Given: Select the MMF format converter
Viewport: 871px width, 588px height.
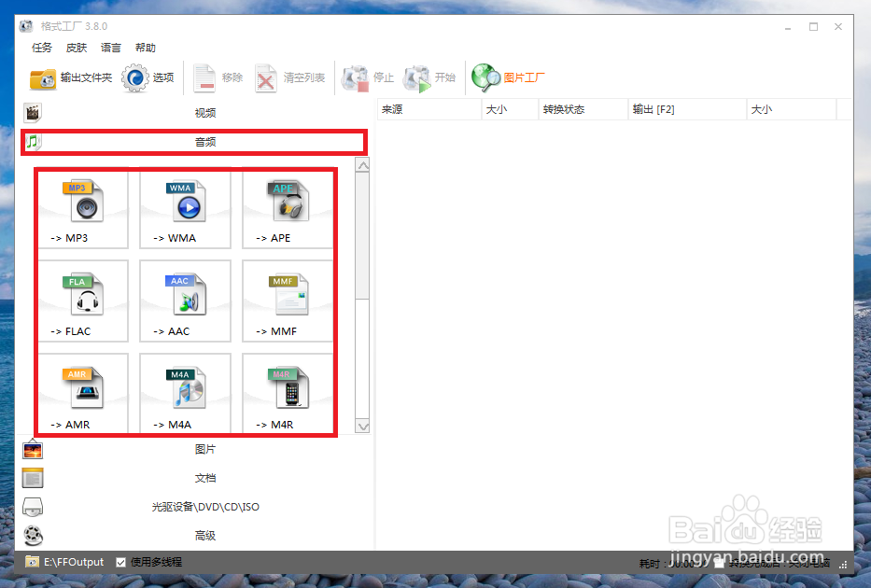Looking at the screenshot, I should click(288, 301).
